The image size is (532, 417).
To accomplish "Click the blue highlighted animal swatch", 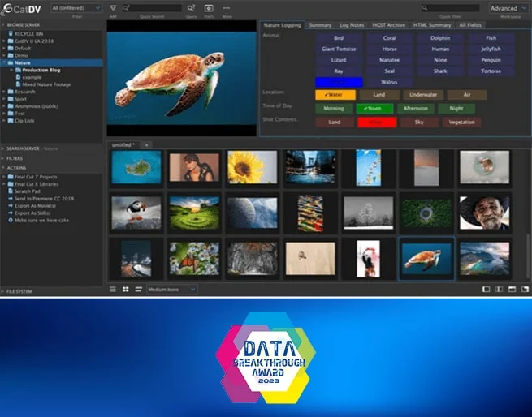I will 334,80.
